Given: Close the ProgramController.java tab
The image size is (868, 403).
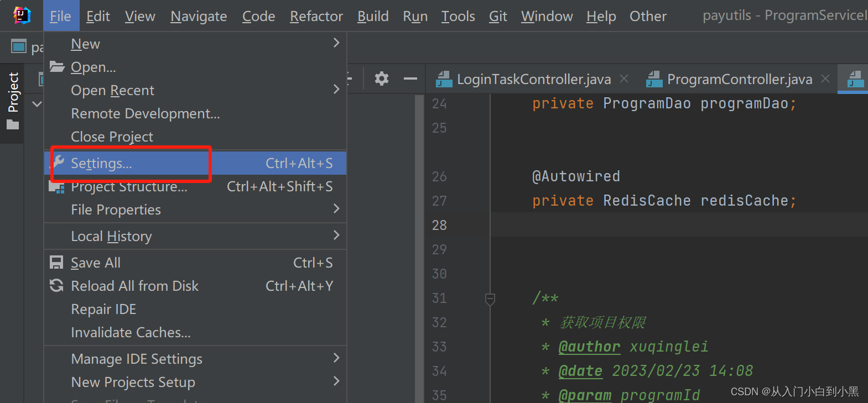Looking at the screenshot, I should point(825,78).
